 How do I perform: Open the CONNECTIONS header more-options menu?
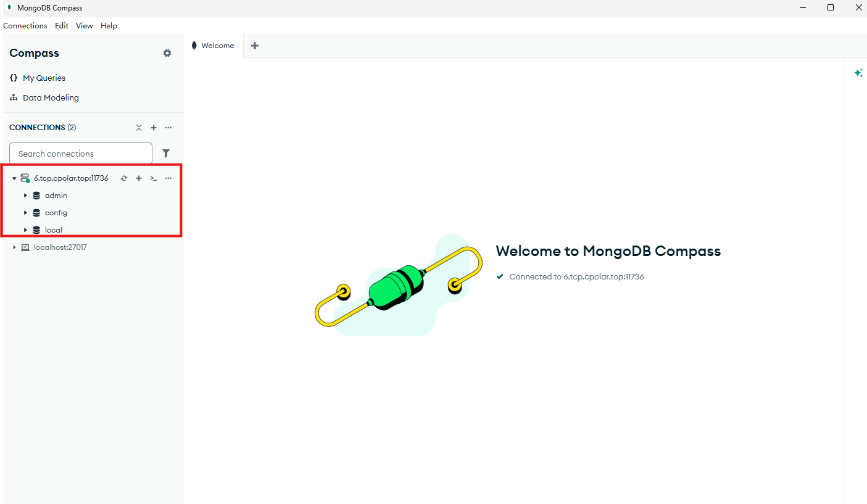[x=168, y=128]
